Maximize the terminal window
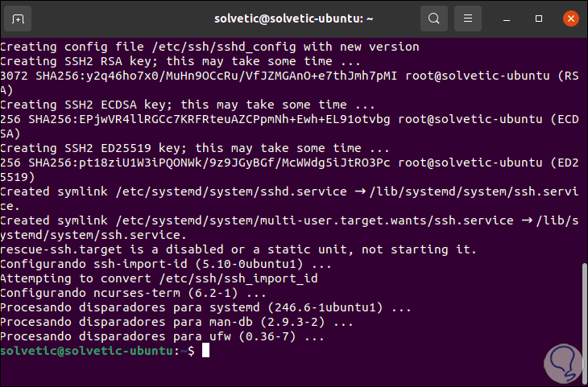Screen dimensions: 588x387 (x=539, y=18)
